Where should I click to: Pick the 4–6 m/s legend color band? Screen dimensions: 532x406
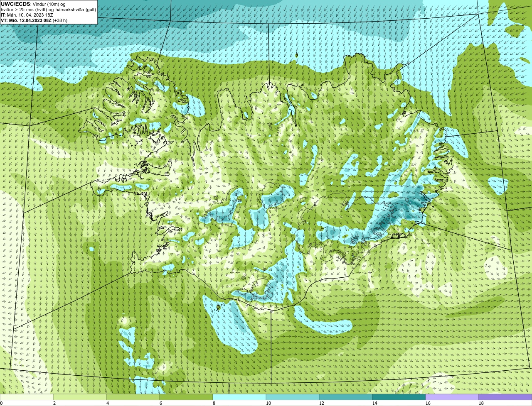(x=133, y=397)
